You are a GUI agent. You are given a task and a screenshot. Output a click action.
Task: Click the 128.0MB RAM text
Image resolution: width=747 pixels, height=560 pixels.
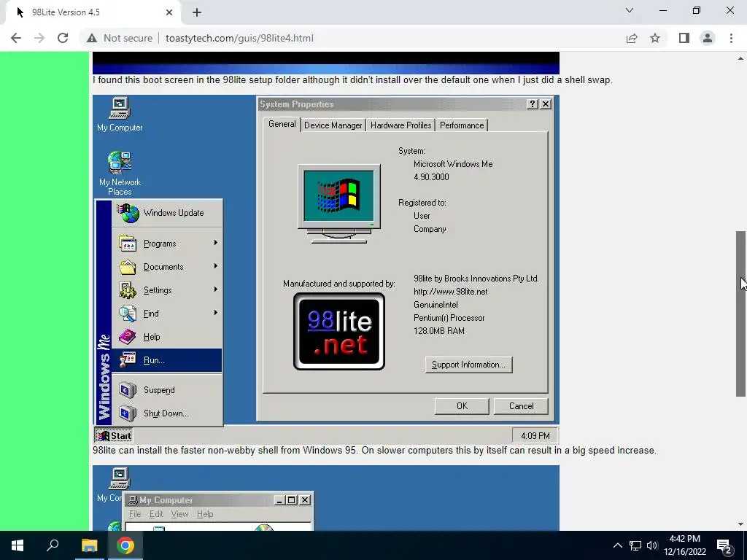click(x=438, y=331)
